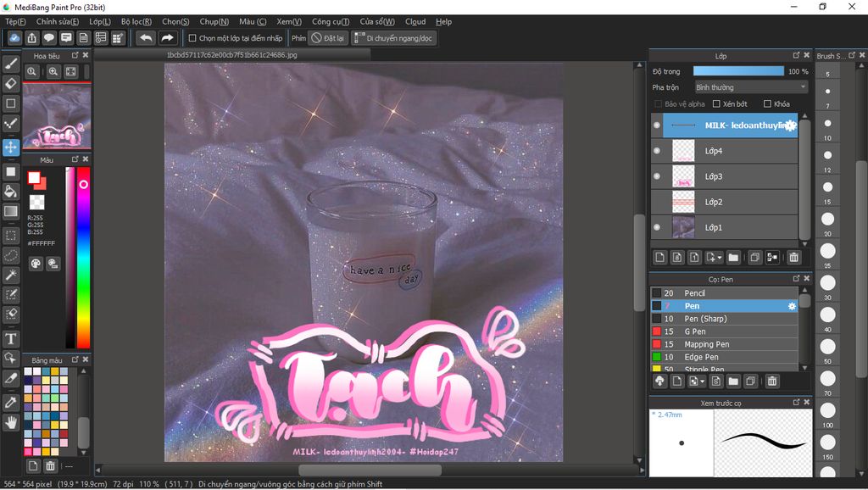Image resolution: width=868 pixels, height=490 pixels.
Task: Pop out the 'Bảng màu' panel float icon
Action: [x=75, y=359]
